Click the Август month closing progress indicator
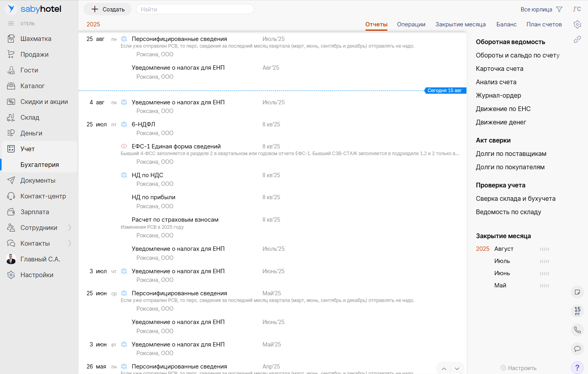 click(x=544, y=249)
